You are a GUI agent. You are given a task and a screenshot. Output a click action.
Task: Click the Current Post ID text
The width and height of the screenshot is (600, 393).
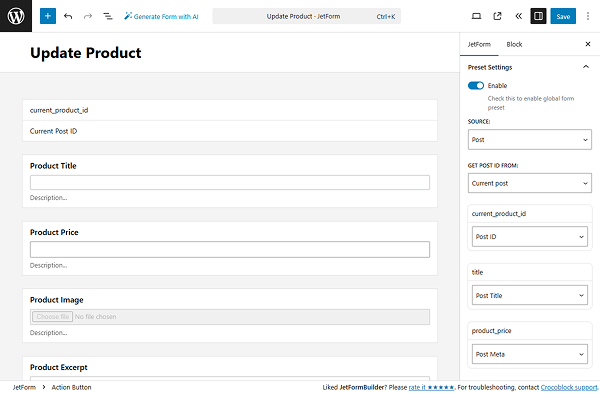pos(53,131)
